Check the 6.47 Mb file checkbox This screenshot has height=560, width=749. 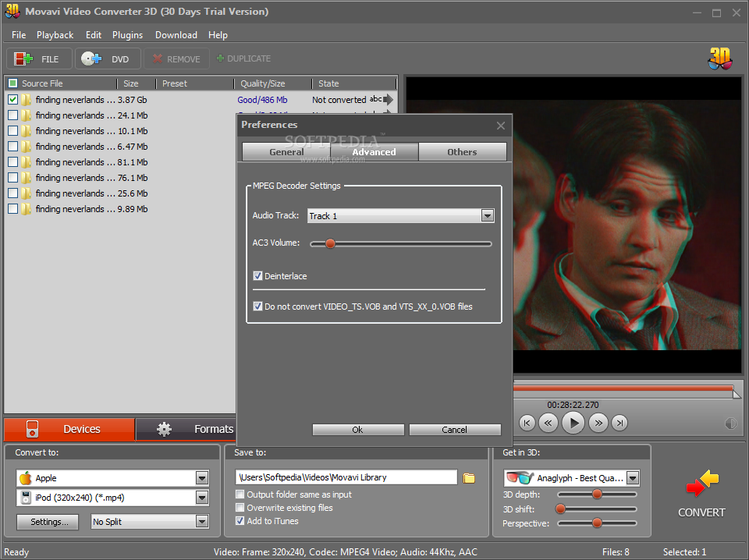tap(13, 147)
